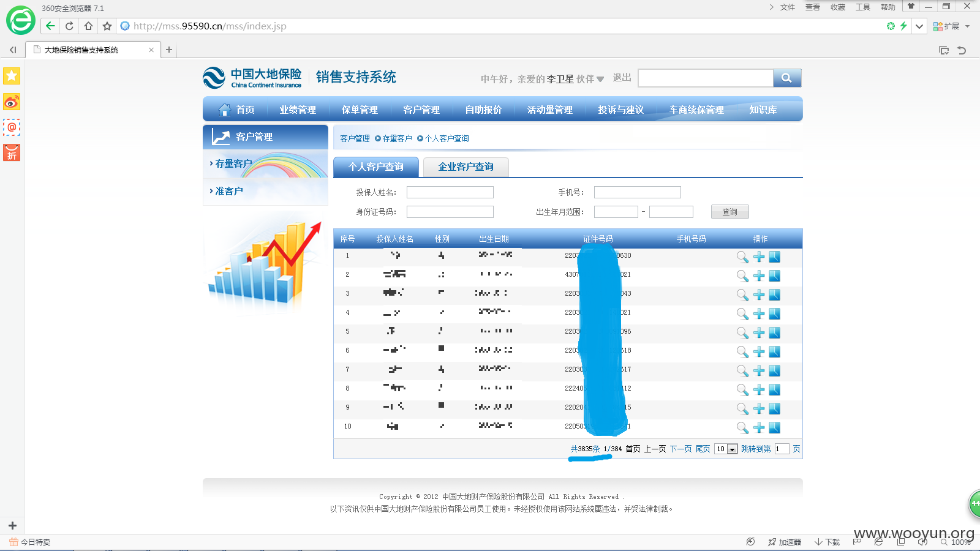Click the page number jump input box
980x551 pixels.
point(782,449)
